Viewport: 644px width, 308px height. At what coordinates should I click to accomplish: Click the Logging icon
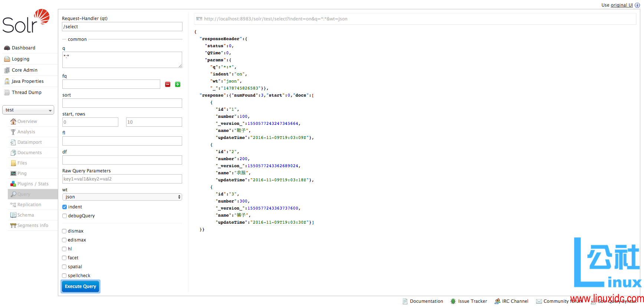click(x=7, y=59)
